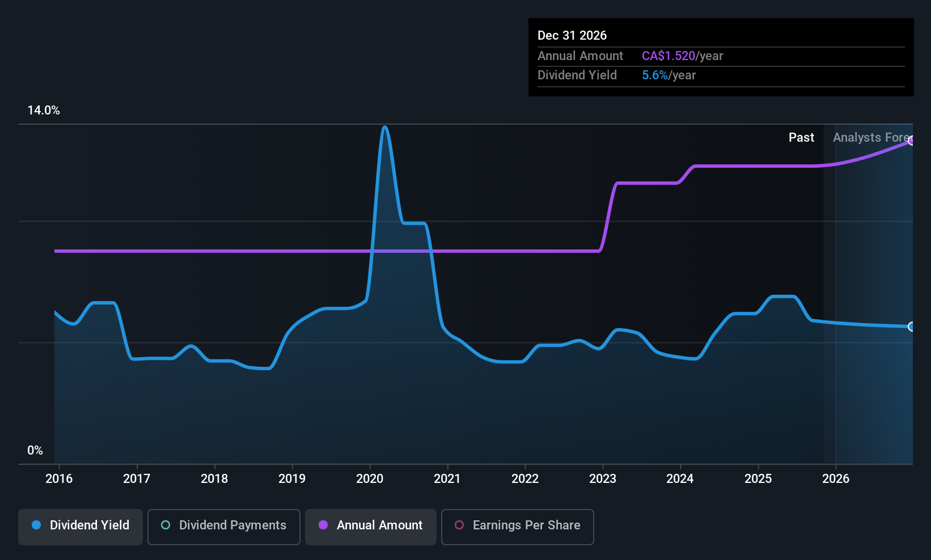931x560 pixels.
Task: Click the teal Dividend Payments circle icon
Action: (165, 525)
